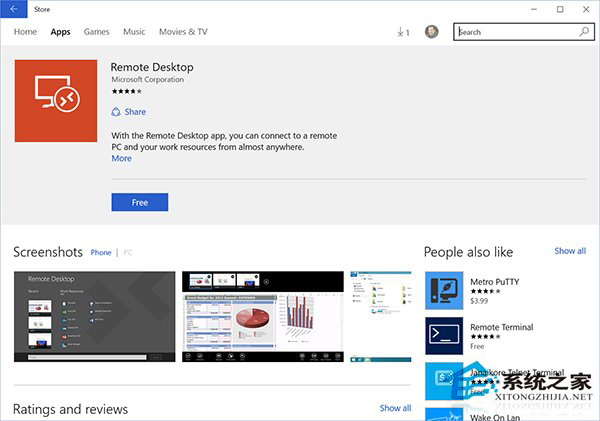The width and height of the screenshot is (600, 421).
Task: Open the Wake On Lan title
Action: 495,417
